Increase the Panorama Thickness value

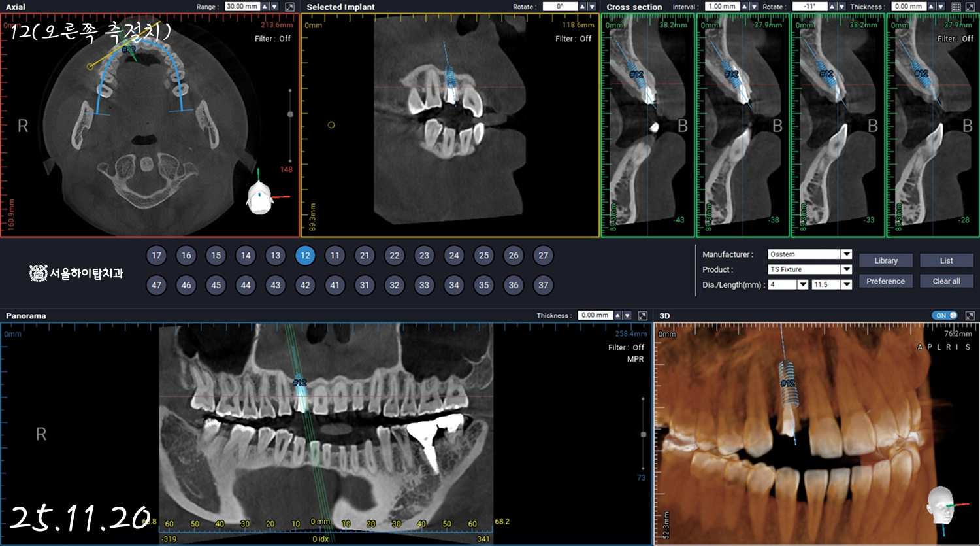pyautogui.click(x=617, y=316)
